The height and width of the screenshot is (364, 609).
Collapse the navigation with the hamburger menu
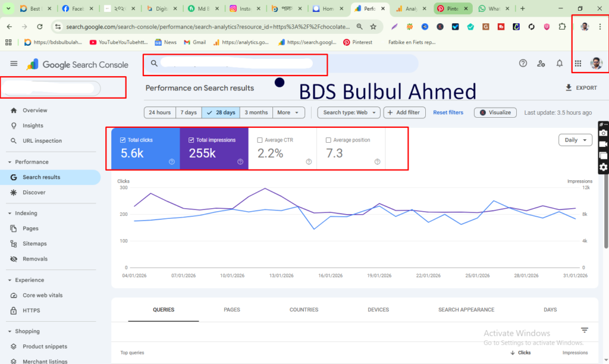pyautogui.click(x=14, y=64)
